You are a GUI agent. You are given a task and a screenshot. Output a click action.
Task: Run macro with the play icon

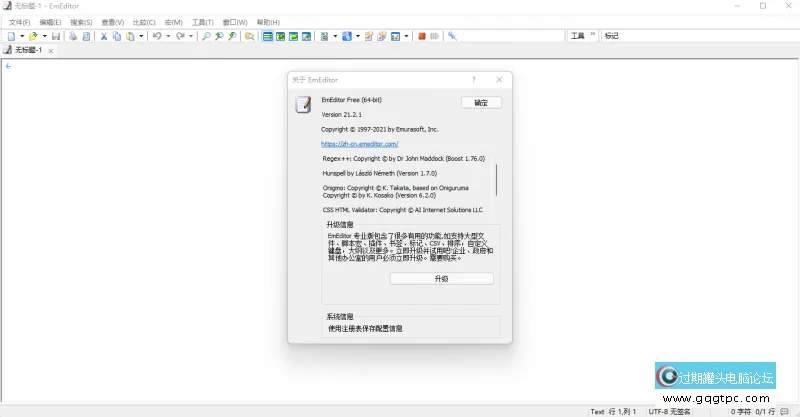click(435, 36)
